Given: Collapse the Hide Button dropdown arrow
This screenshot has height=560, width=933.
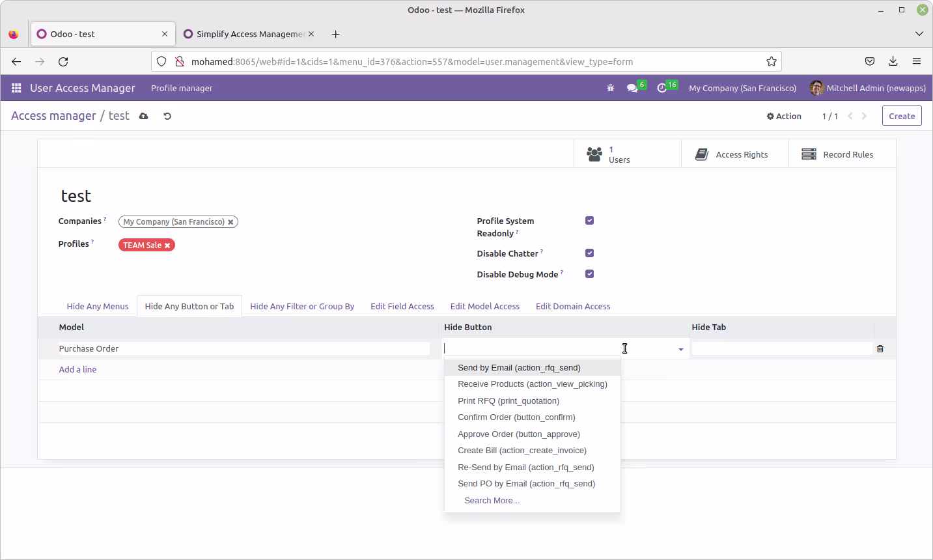Looking at the screenshot, I should tap(681, 350).
